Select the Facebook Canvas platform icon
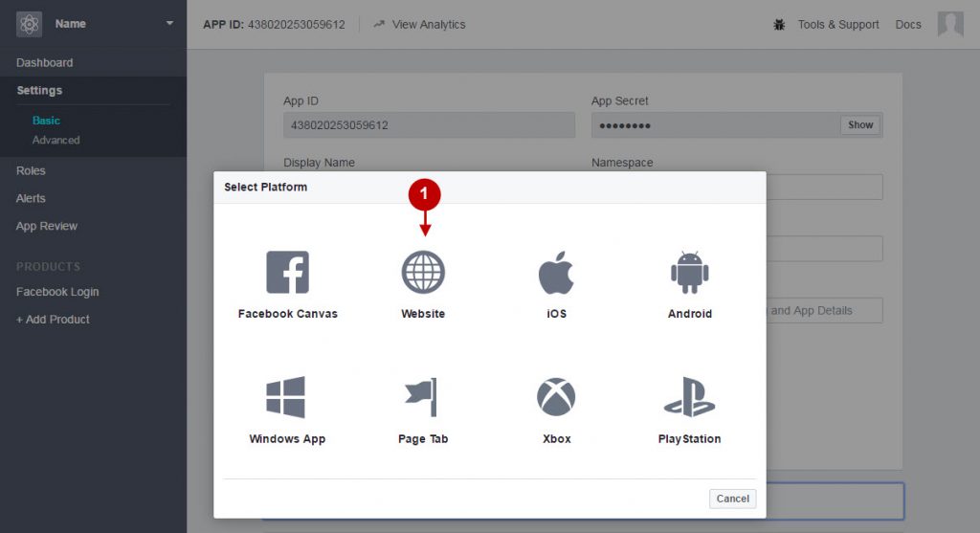The width and height of the screenshot is (980, 533). pyautogui.click(x=287, y=272)
